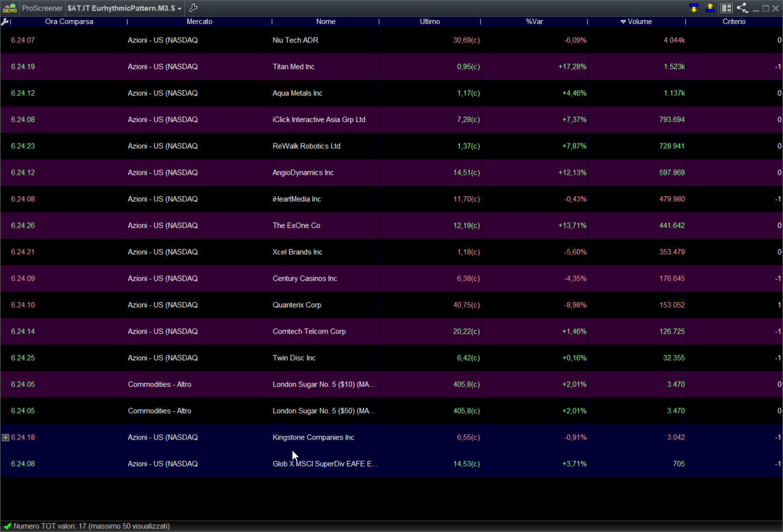
Task: Click Criterio value 1 in Quanterix row
Action: click(779, 305)
